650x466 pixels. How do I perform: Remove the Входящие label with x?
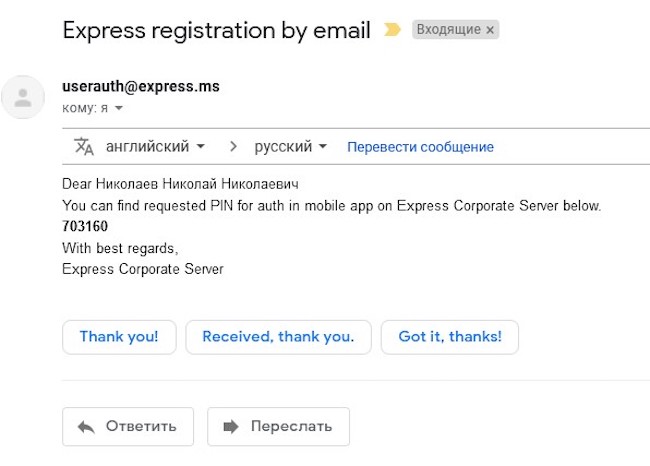coord(490,30)
